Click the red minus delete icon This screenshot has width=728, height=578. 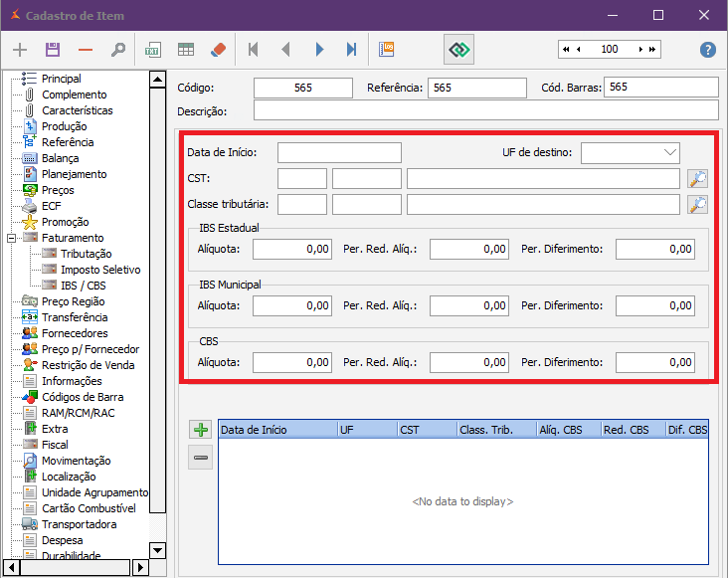click(x=86, y=50)
